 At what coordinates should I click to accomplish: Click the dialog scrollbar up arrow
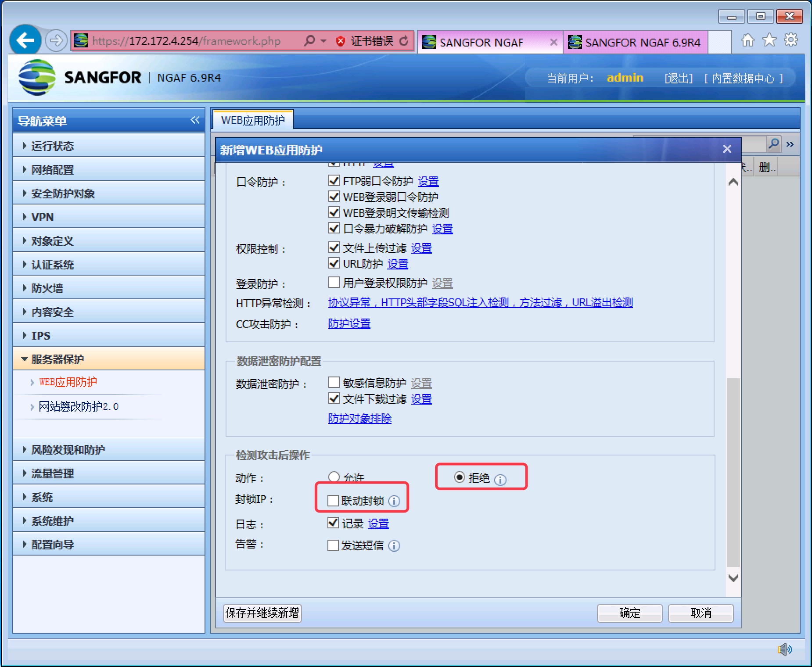pyautogui.click(x=733, y=183)
